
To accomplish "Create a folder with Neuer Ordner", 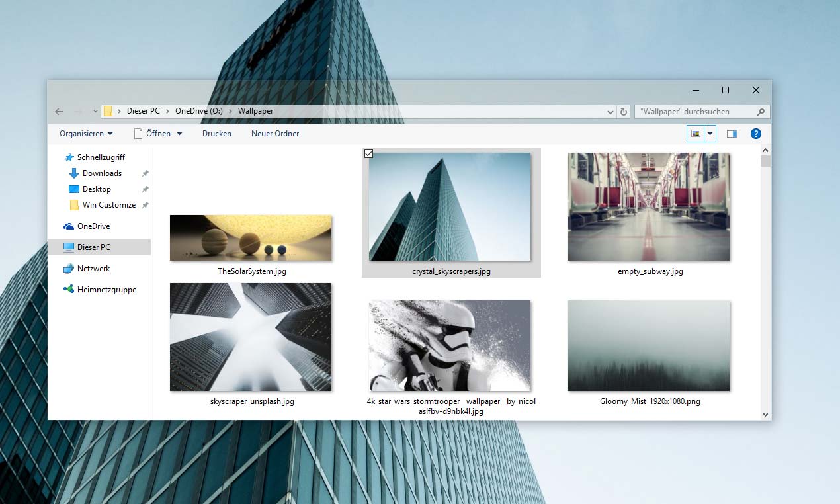I will tap(275, 134).
